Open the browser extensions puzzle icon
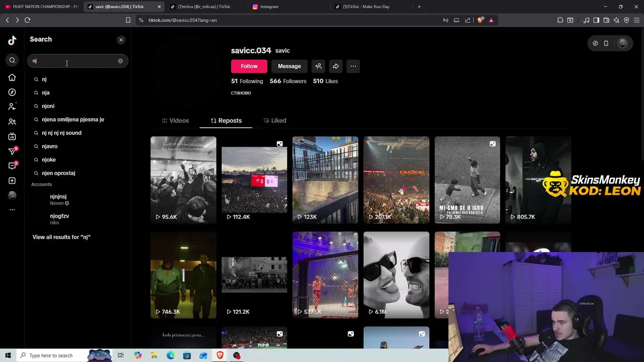The width and height of the screenshot is (644, 362). click(560, 20)
